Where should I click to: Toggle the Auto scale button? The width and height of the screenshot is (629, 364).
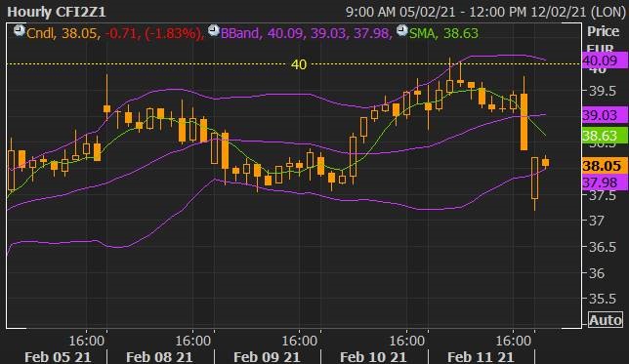(x=606, y=320)
